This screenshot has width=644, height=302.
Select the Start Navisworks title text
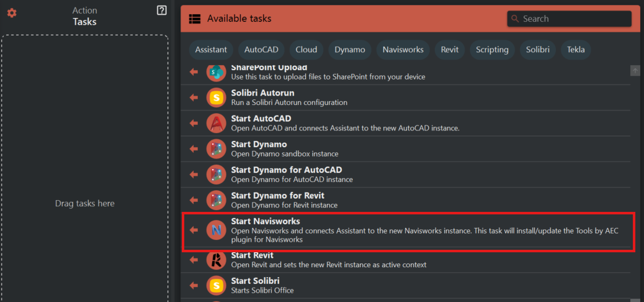(266, 221)
